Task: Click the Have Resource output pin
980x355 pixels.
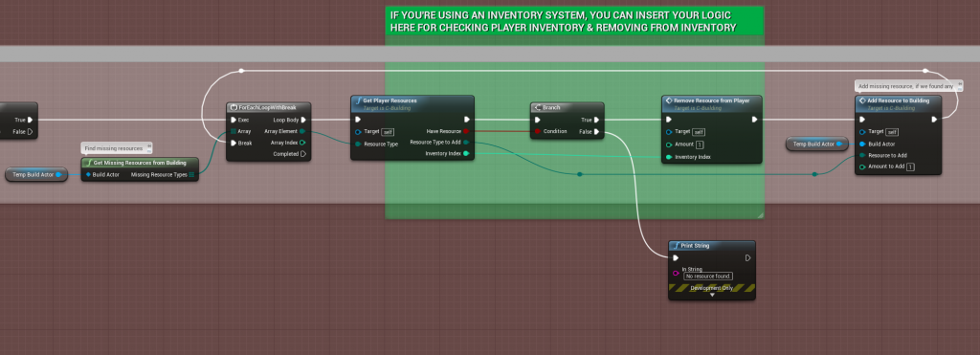Action: click(466, 131)
